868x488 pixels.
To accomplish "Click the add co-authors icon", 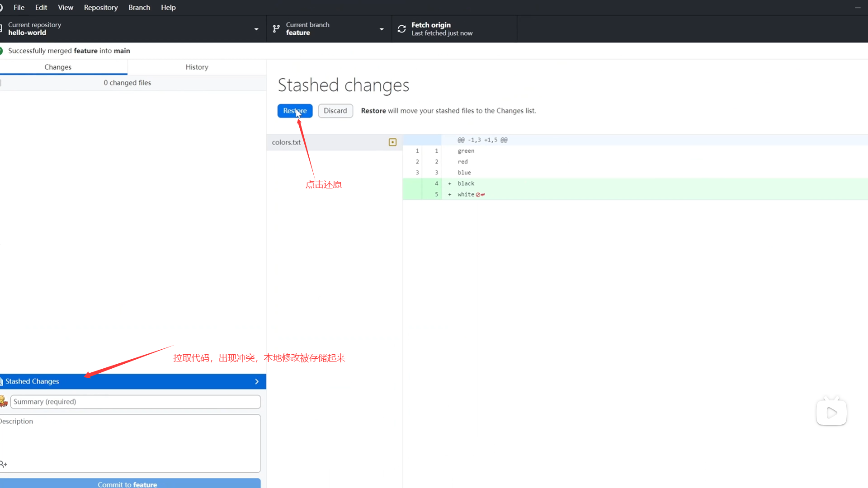I will tap(4, 464).
